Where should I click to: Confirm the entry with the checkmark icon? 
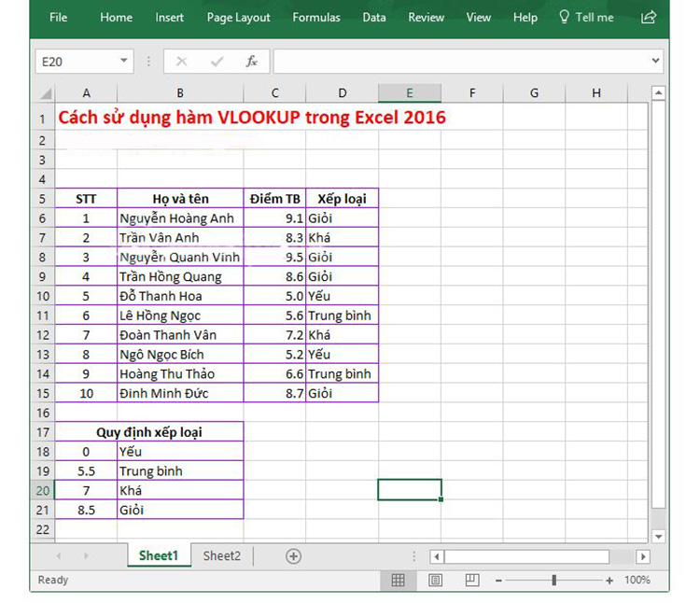(x=217, y=62)
